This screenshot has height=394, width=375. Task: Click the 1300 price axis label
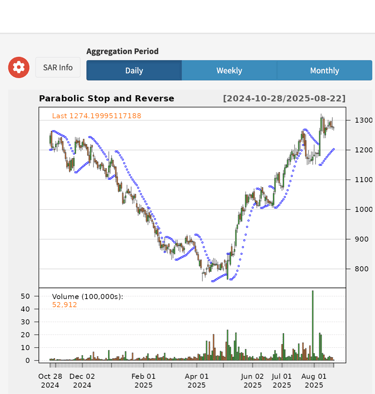364,120
